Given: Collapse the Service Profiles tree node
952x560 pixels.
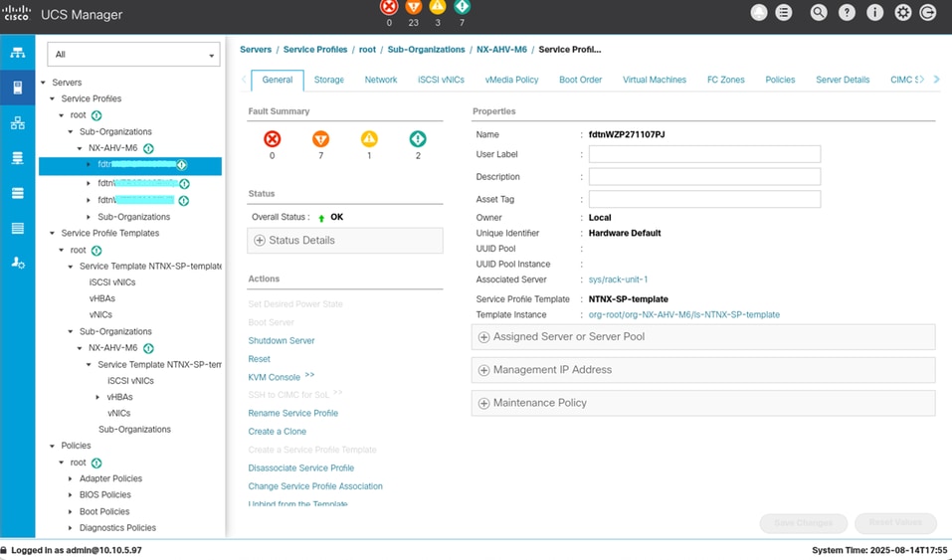Looking at the screenshot, I should (52, 99).
